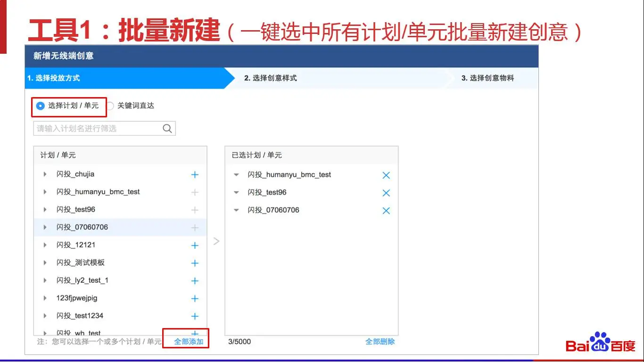Collapse 闪投_humanyu_bmc_test in selected list

click(237, 175)
